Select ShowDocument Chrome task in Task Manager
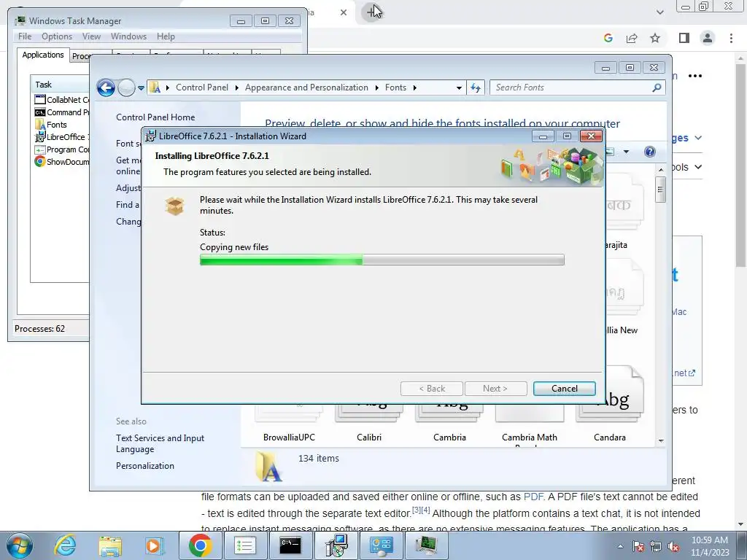This screenshot has height=560, width=747. pyautogui.click(x=61, y=161)
